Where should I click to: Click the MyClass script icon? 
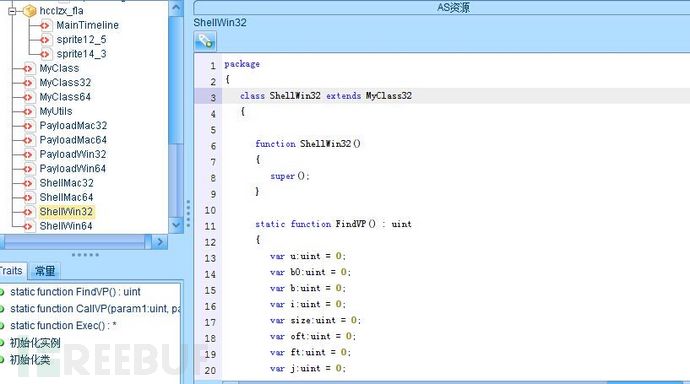pos(28,69)
